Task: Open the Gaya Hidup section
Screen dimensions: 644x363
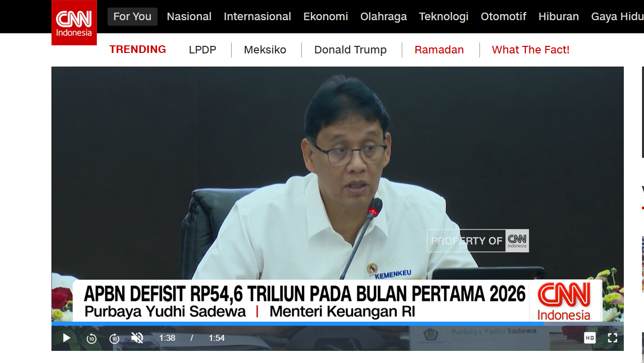Action: point(617,17)
